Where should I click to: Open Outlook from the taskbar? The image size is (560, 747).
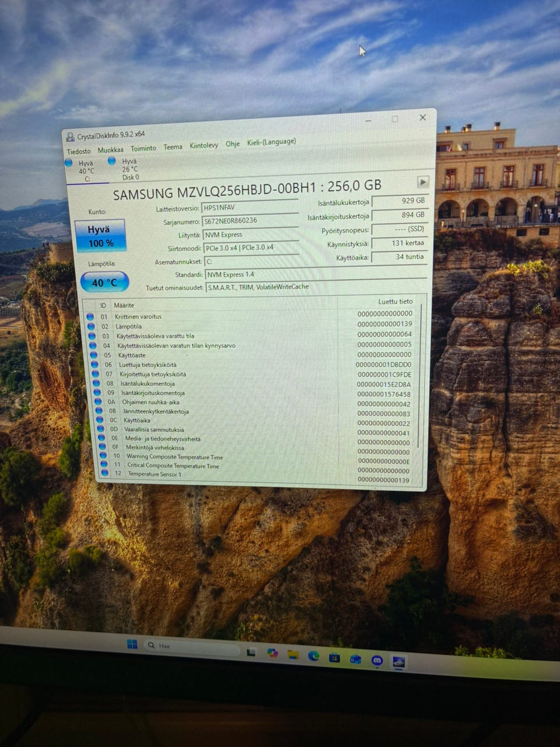point(355,659)
